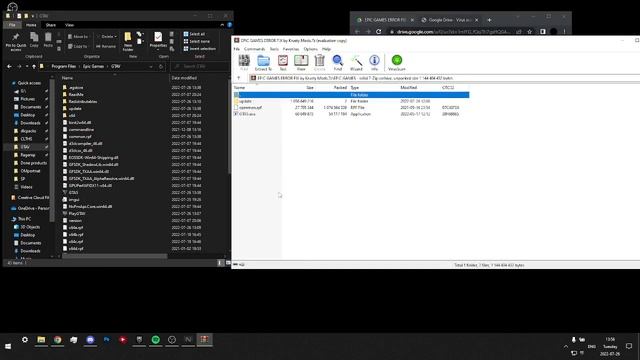640x360 pixels.
Task: Click Rename in Explorer ribbon
Action: [x=106, y=47]
